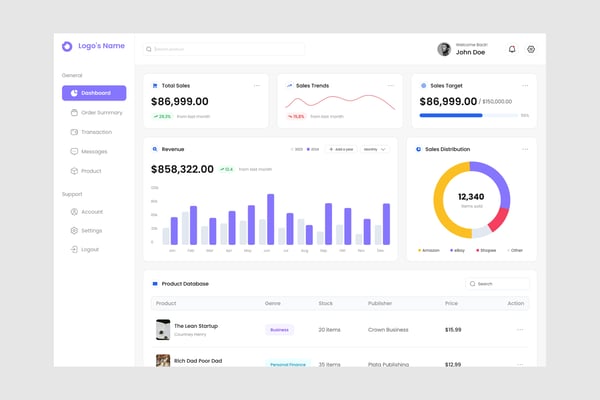Focus the Product Database search field
The image size is (600, 400).
click(497, 284)
